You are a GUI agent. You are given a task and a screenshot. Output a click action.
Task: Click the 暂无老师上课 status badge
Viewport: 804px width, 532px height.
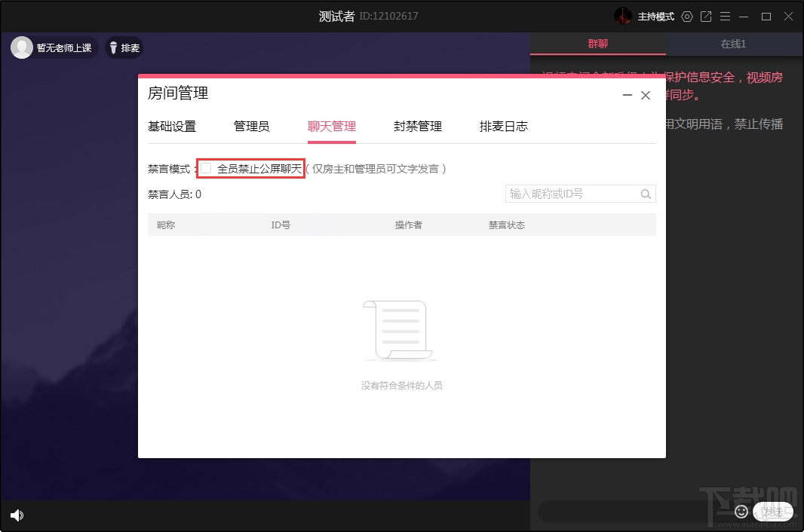coord(53,47)
